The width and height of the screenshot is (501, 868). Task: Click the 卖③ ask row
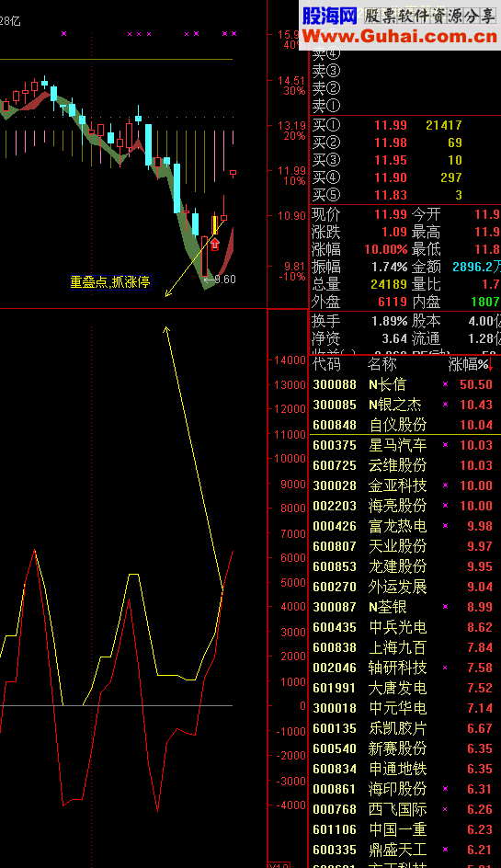(404, 71)
